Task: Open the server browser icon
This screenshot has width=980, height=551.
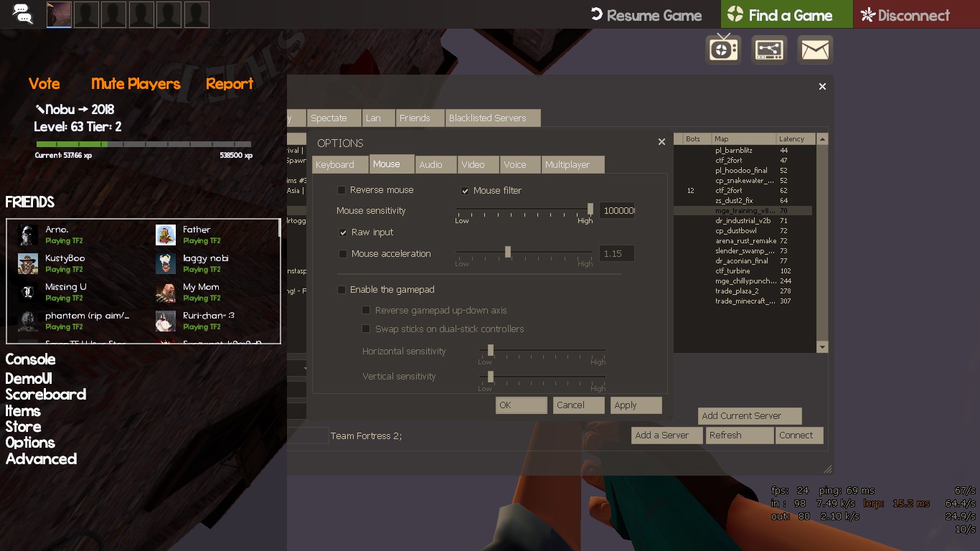Action: tap(769, 50)
